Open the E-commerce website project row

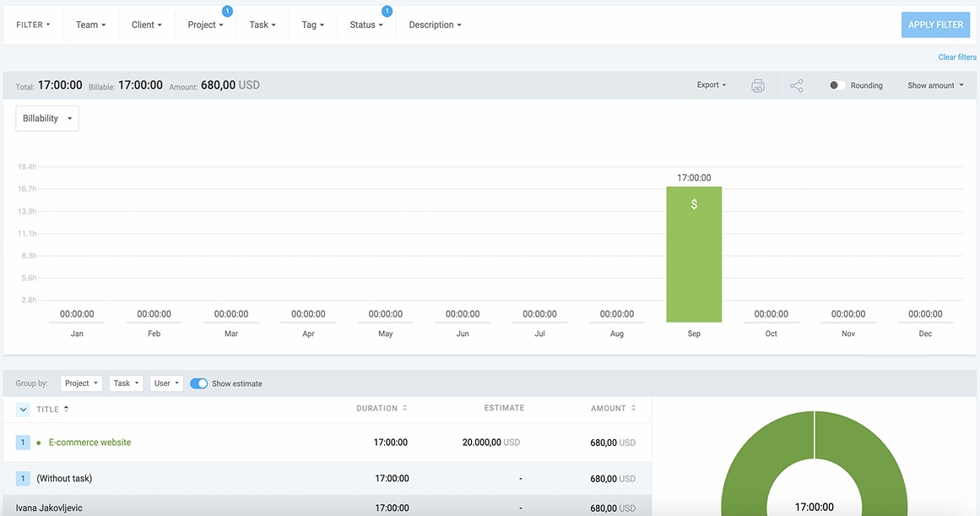point(90,443)
